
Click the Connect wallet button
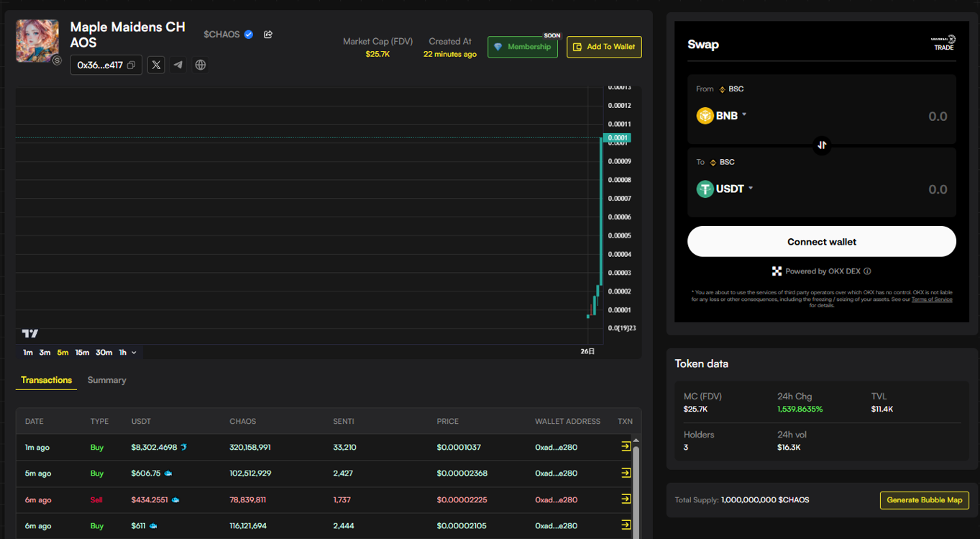point(822,242)
